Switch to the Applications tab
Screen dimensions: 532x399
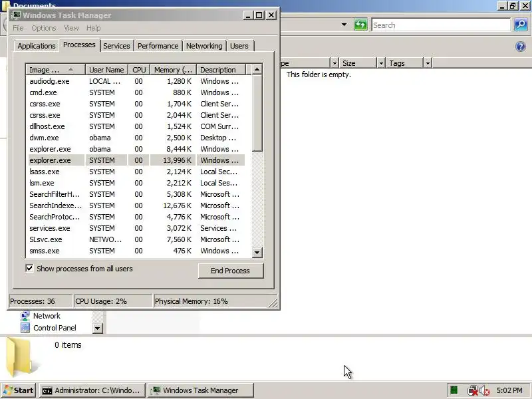point(37,46)
